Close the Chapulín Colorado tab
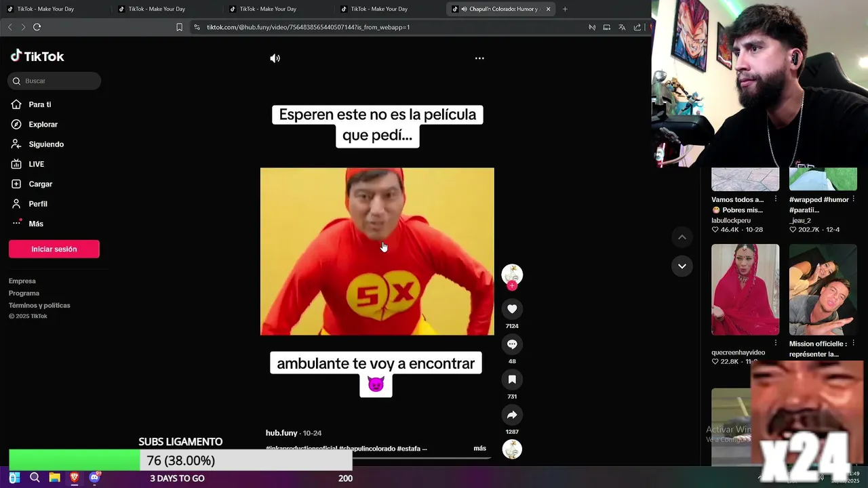 pos(548,9)
